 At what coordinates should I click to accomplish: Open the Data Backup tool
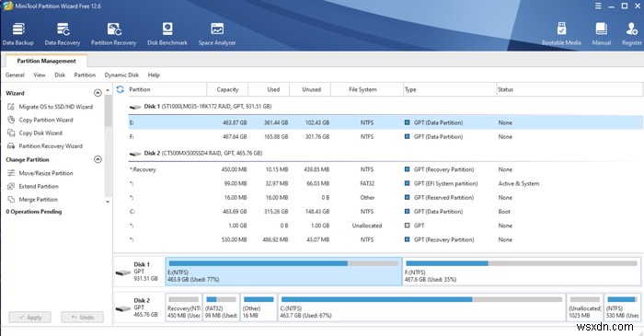coord(18,34)
